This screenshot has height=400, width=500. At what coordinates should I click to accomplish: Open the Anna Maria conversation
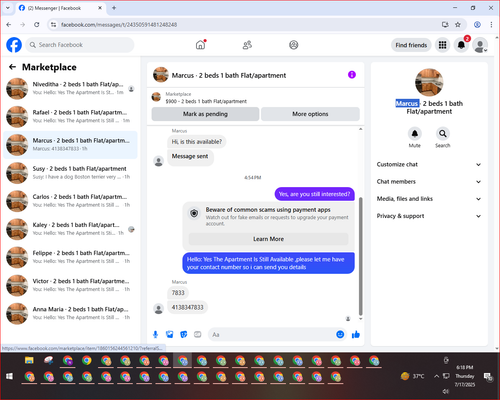70,313
